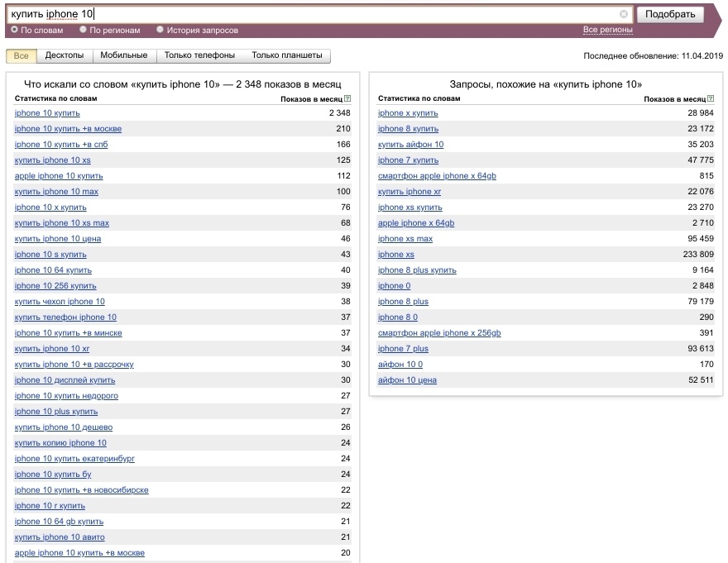Switch to the 'Мобильные' tab
Screen dimensions: 728x563
[x=124, y=55]
